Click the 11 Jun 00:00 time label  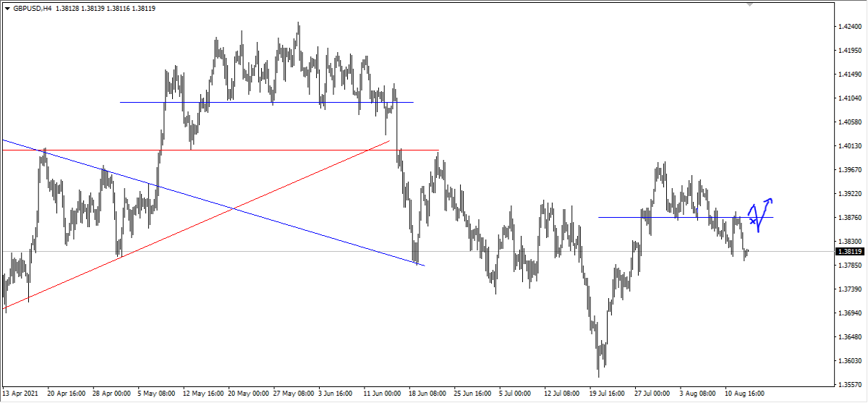coord(383,394)
